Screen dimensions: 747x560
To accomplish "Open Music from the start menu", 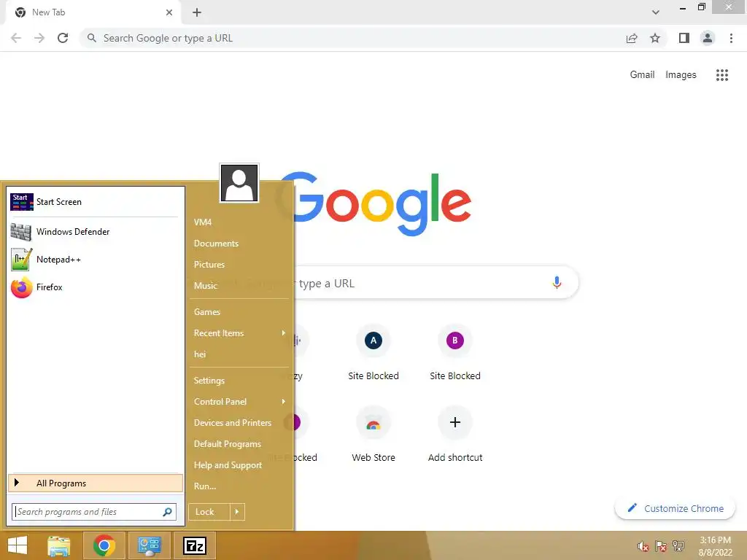I will 239,286.
